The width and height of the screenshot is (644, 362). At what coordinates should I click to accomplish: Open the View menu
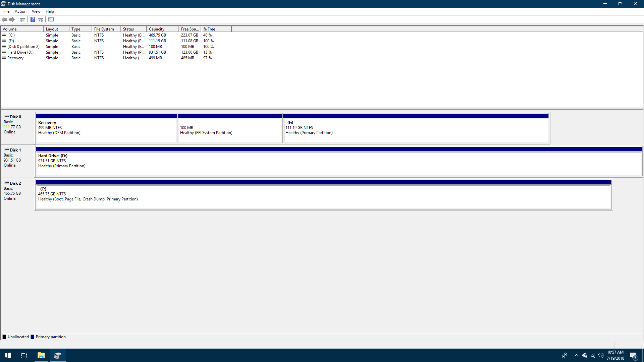click(x=36, y=11)
